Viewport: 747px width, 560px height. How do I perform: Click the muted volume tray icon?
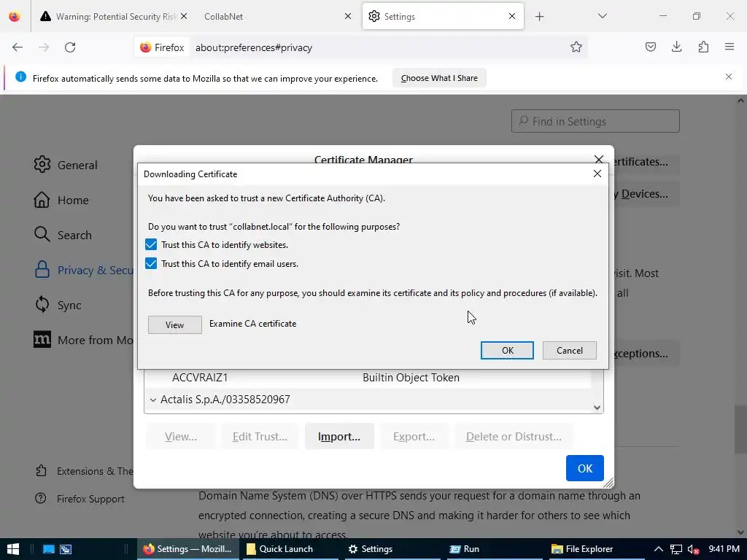693,549
